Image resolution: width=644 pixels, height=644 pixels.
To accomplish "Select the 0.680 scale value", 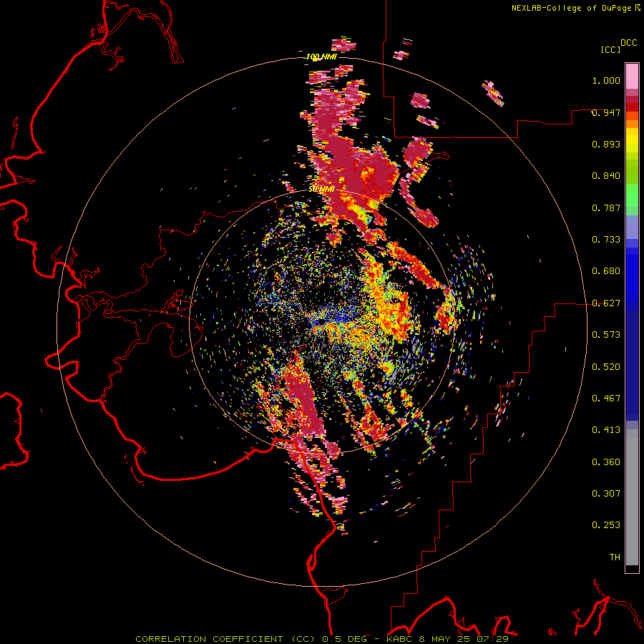I will 606,271.
